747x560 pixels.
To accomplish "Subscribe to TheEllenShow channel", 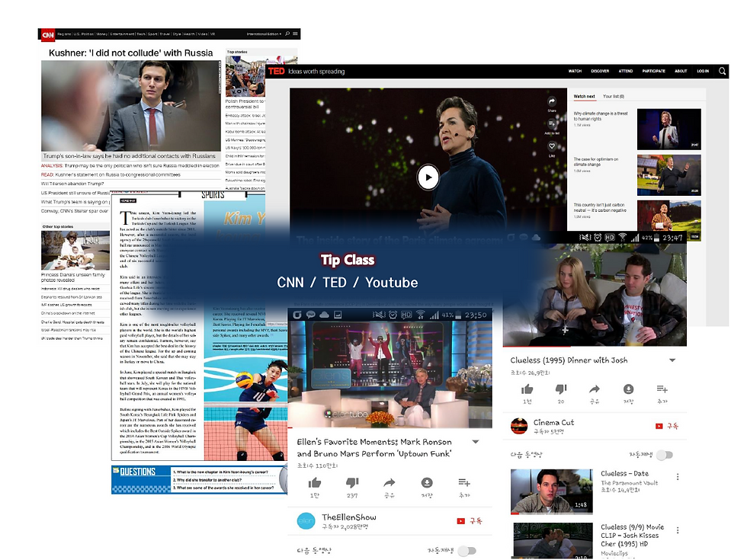I will 470,521.
